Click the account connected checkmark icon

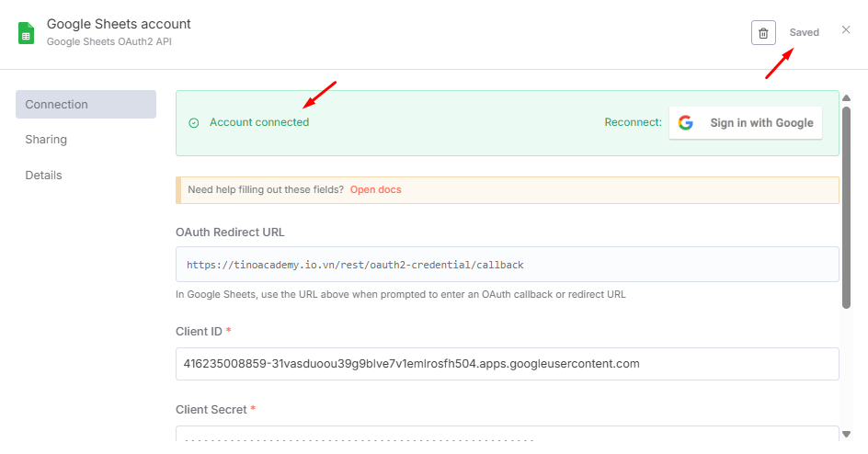pyautogui.click(x=194, y=123)
